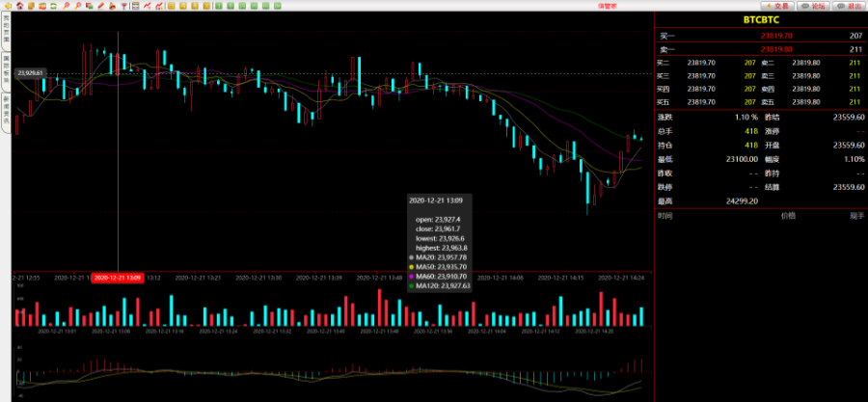Select the red pencil drawing tool
Image resolution: width=868 pixels, height=402 pixels.
[x=101, y=6]
